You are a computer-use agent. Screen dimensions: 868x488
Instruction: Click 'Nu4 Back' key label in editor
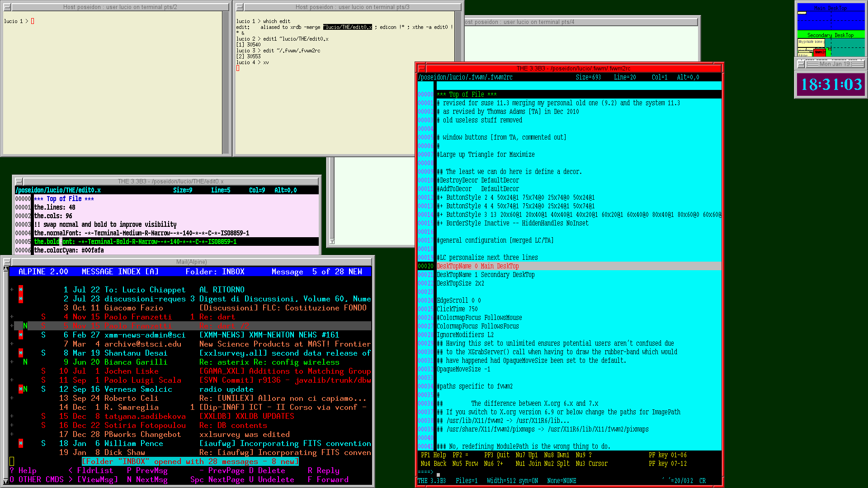(x=434, y=464)
